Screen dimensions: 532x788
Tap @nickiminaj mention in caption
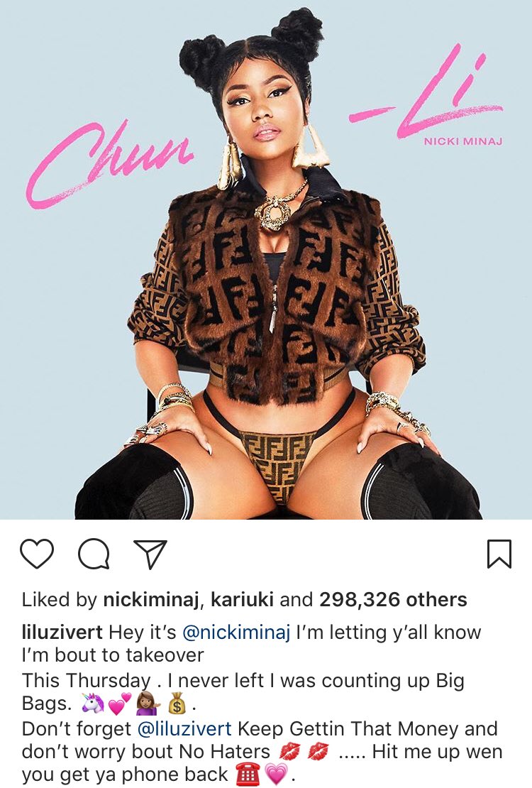coord(236,633)
